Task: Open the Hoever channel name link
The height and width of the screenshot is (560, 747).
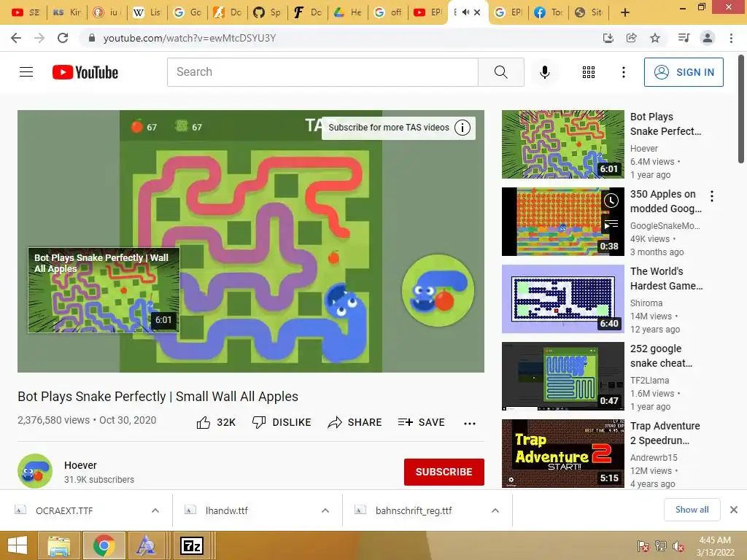Action: [80, 465]
